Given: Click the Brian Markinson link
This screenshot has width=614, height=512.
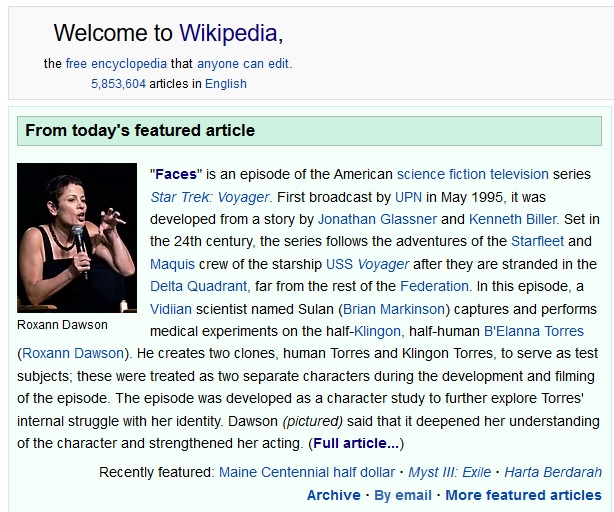Looking at the screenshot, I should click(394, 309).
